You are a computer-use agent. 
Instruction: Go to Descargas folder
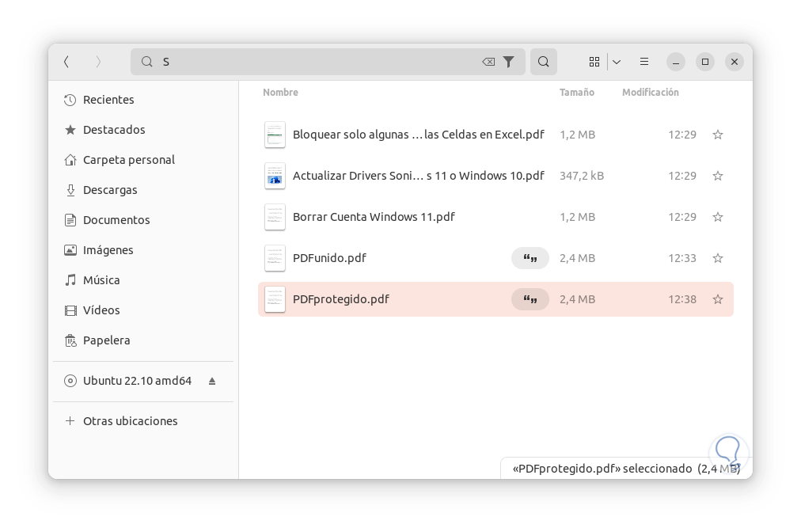110,190
